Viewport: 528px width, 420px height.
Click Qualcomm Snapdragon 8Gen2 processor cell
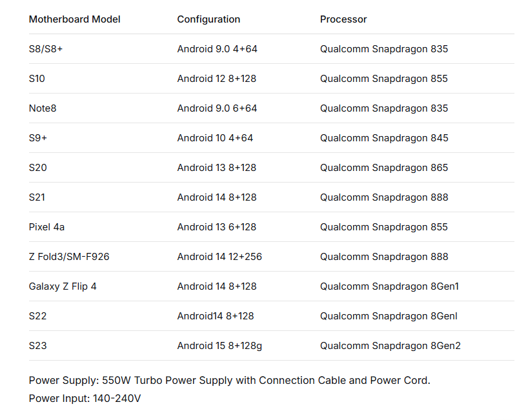(391, 346)
